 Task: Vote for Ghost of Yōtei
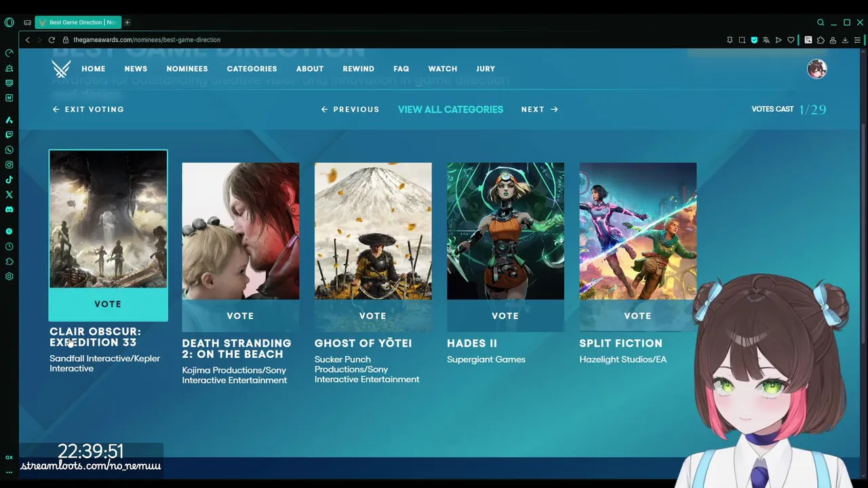click(372, 316)
